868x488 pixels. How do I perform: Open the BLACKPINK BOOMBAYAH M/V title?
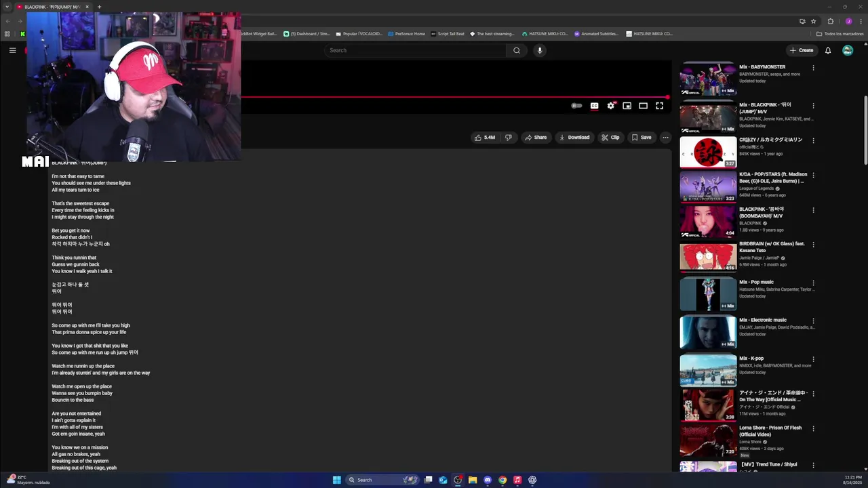(x=762, y=212)
